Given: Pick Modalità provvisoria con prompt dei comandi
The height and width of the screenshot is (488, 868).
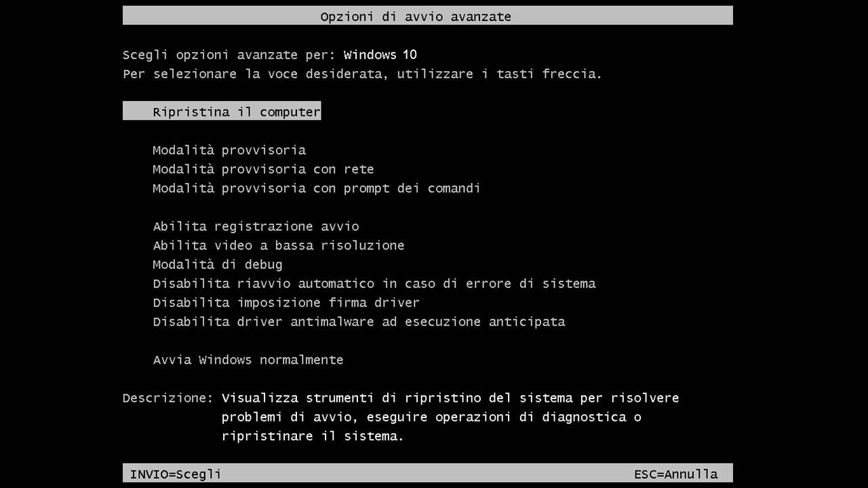Looking at the screenshot, I should (x=316, y=188).
